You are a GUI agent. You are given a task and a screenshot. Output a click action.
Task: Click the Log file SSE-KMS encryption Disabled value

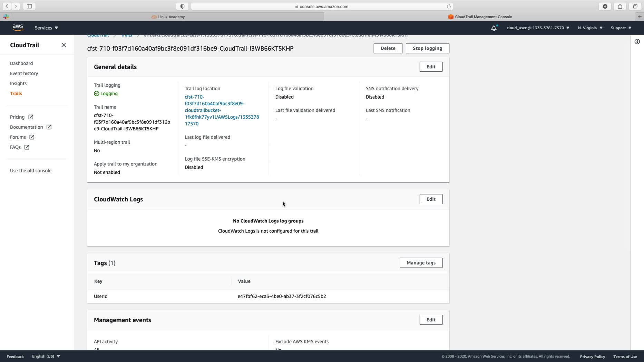pos(194,167)
